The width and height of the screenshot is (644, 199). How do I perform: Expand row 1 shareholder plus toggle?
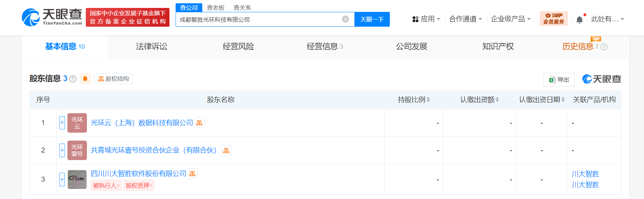[x=62, y=123]
